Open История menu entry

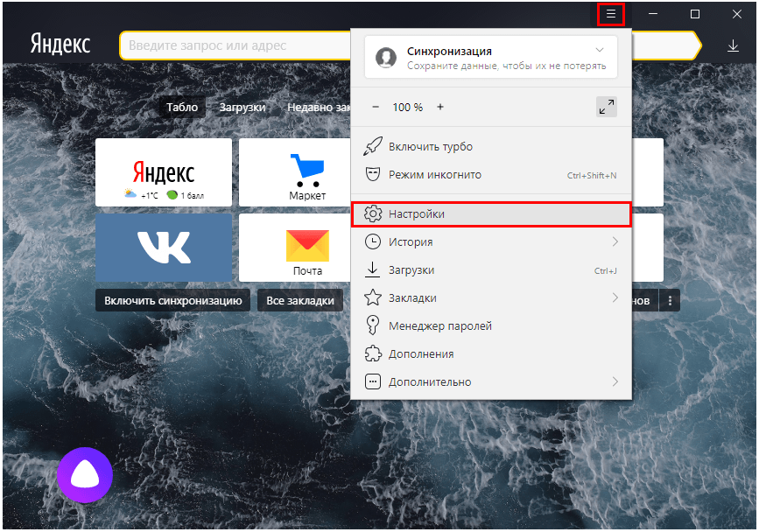[x=491, y=241]
